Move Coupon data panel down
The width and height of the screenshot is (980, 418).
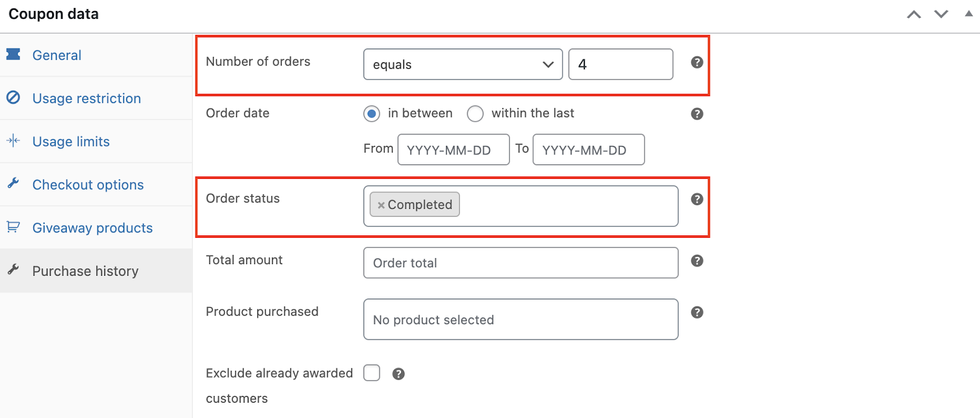coord(941,14)
